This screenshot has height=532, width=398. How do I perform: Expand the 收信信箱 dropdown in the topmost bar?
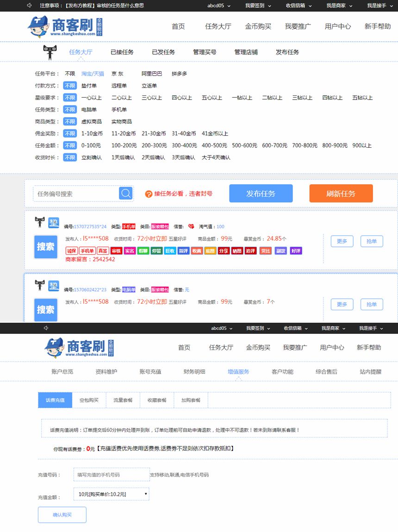(x=298, y=6)
